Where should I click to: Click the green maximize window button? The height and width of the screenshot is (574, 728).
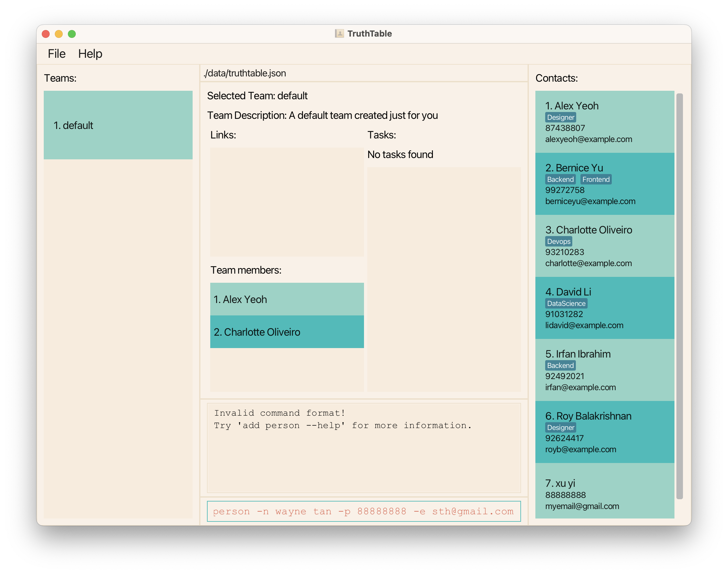pos(72,34)
